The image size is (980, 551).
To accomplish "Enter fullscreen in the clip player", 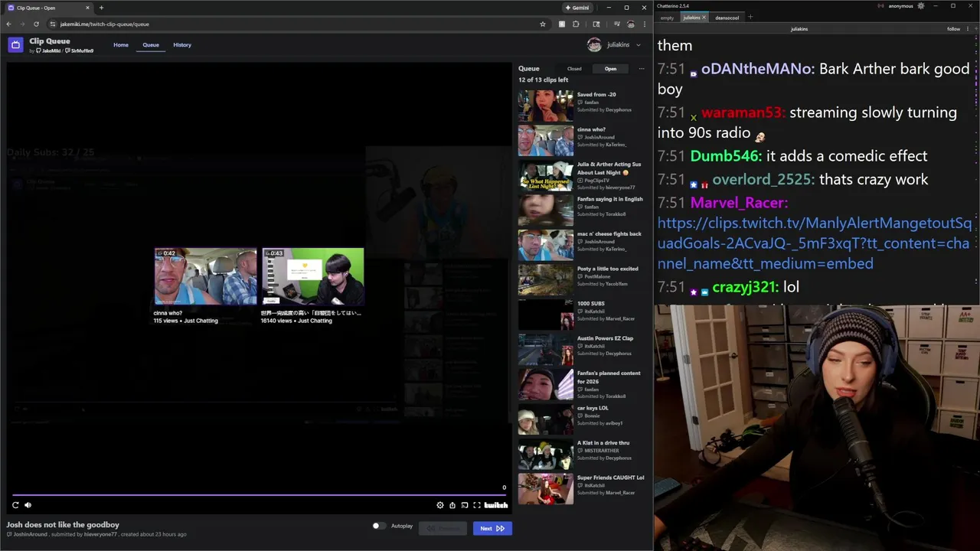I will click(477, 505).
